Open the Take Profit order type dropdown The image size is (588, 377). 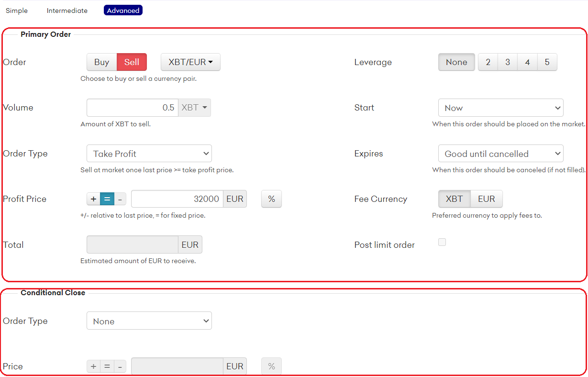(x=149, y=154)
